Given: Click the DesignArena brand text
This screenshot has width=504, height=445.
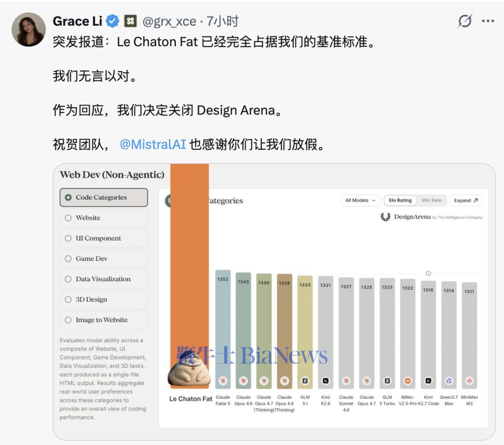Looking at the screenshot, I should [x=413, y=217].
